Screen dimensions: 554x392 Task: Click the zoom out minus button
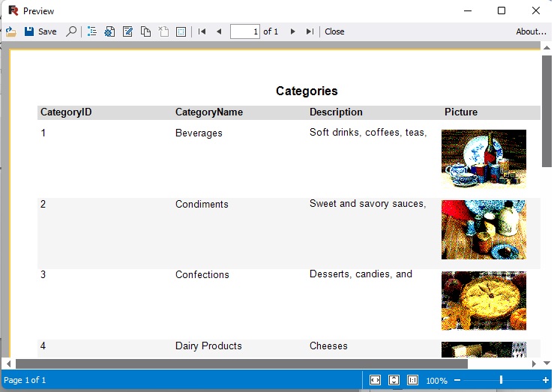[457, 380]
